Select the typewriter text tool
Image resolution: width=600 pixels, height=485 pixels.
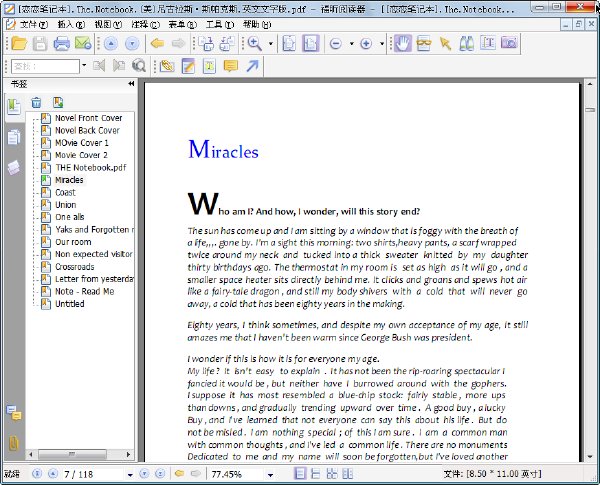488,43
